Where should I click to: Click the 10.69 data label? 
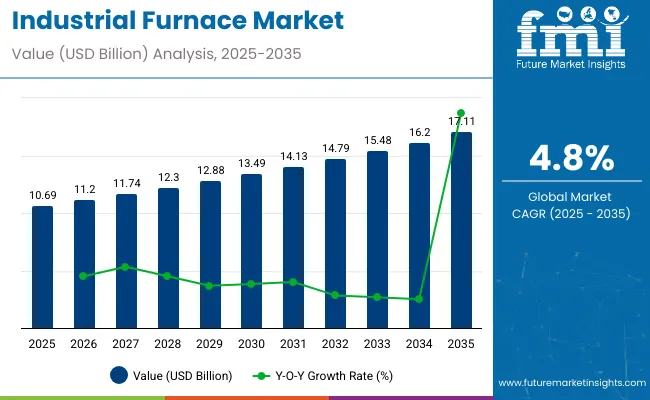pos(43,195)
